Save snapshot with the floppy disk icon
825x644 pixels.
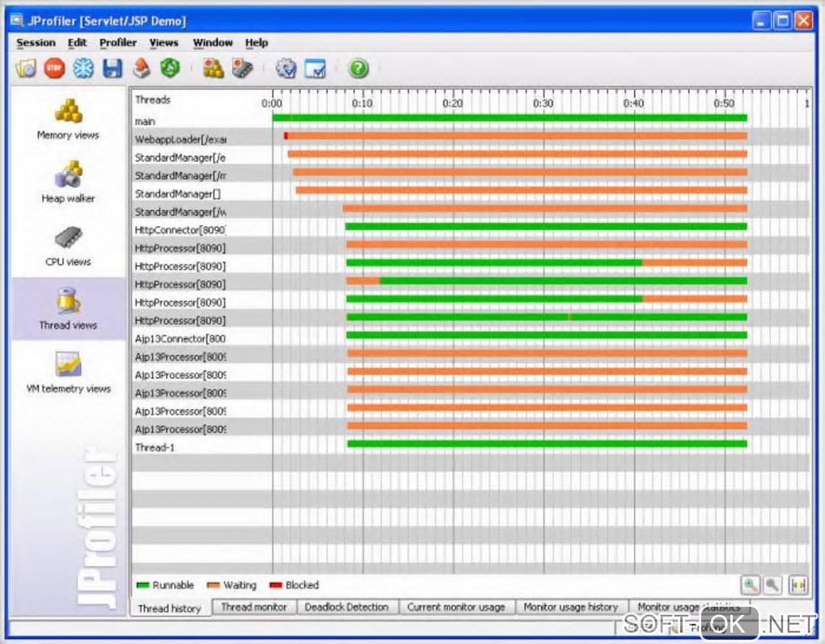[x=112, y=69]
